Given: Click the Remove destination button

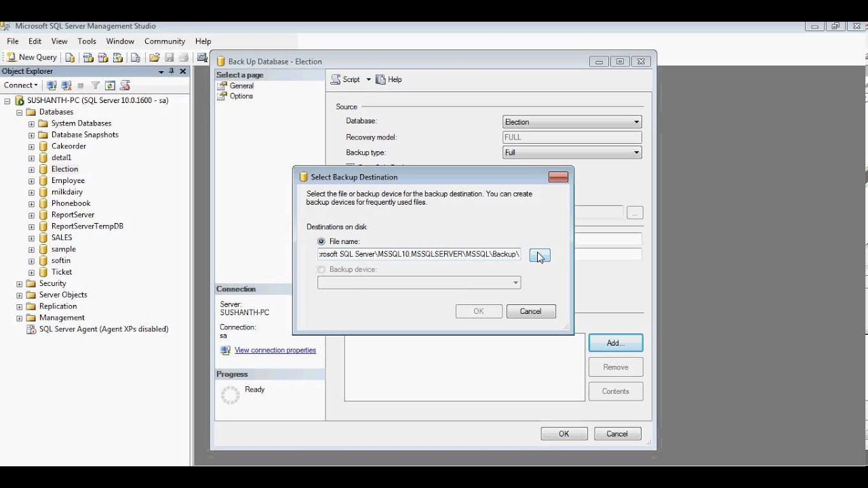Looking at the screenshot, I should coord(616,367).
